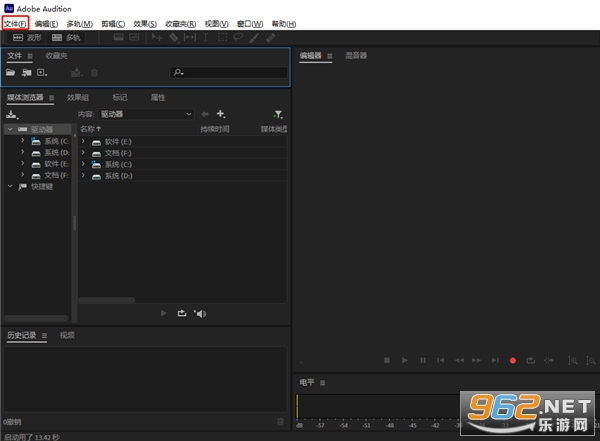Open the 文件(F) menu
The height and width of the screenshot is (441, 600).
click(15, 24)
